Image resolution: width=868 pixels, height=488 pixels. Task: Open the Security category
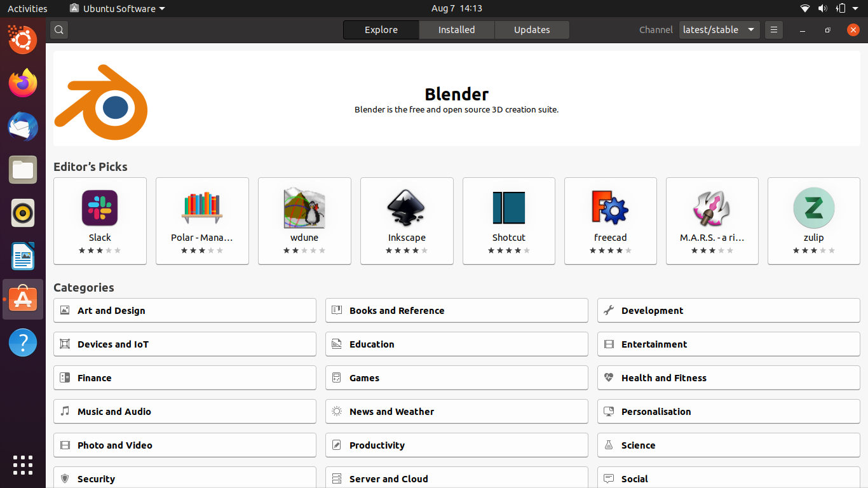[x=185, y=478]
